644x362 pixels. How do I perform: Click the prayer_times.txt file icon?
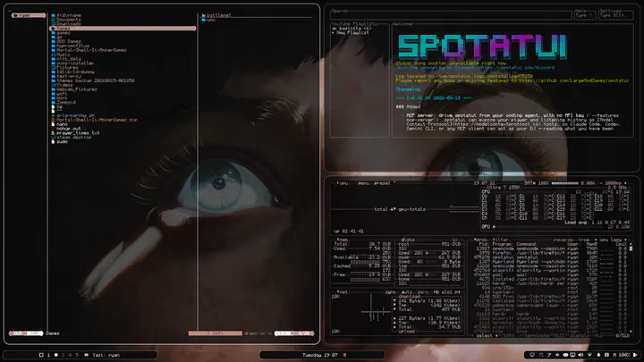click(x=54, y=133)
